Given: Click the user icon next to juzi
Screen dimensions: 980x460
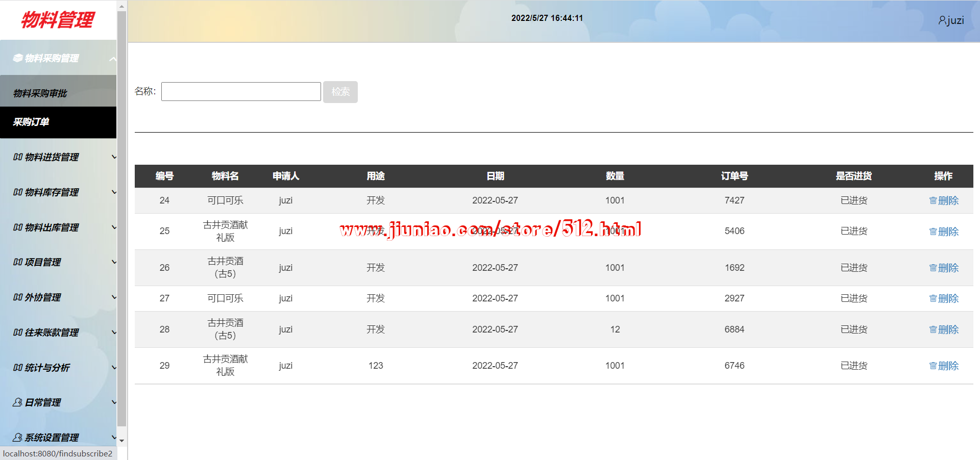Looking at the screenshot, I should (942, 20).
